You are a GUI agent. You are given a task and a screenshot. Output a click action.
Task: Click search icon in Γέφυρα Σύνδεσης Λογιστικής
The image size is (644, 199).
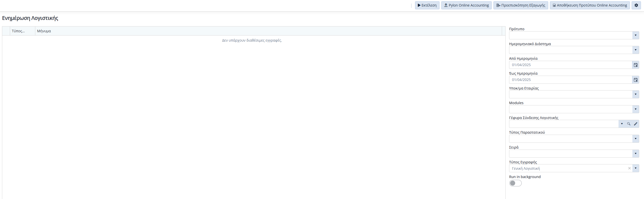[x=629, y=124]
